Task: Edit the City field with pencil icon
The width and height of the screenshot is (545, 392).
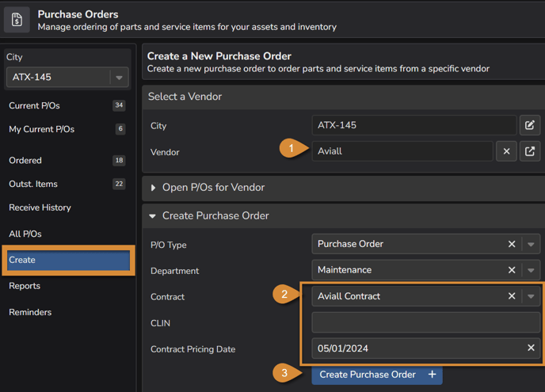Action: (530, 125)
